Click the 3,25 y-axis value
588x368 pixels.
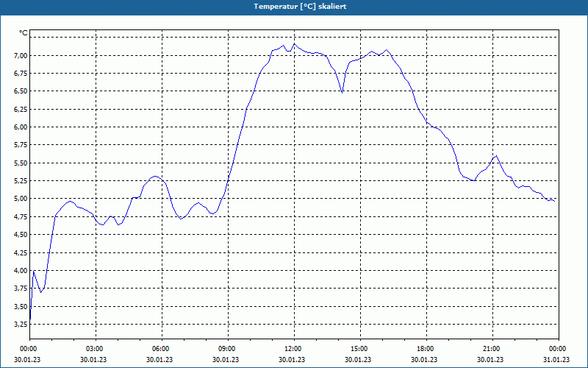pos(21,324)
